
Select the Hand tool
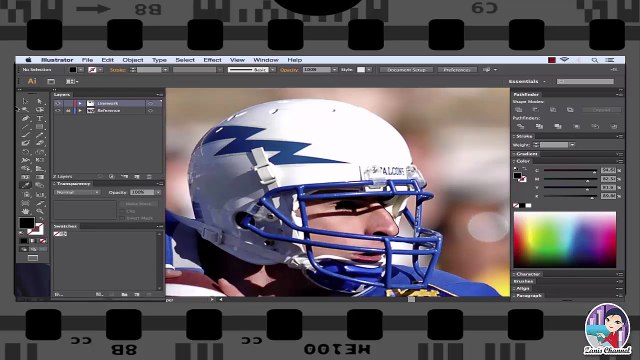(25, 211)
